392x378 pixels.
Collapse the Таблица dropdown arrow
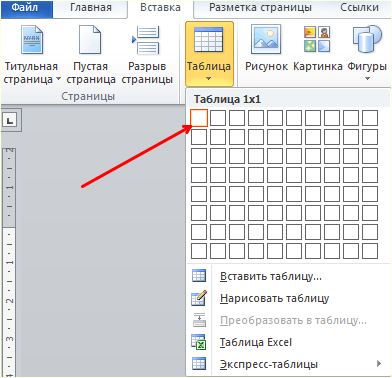[x=209, y=79]
